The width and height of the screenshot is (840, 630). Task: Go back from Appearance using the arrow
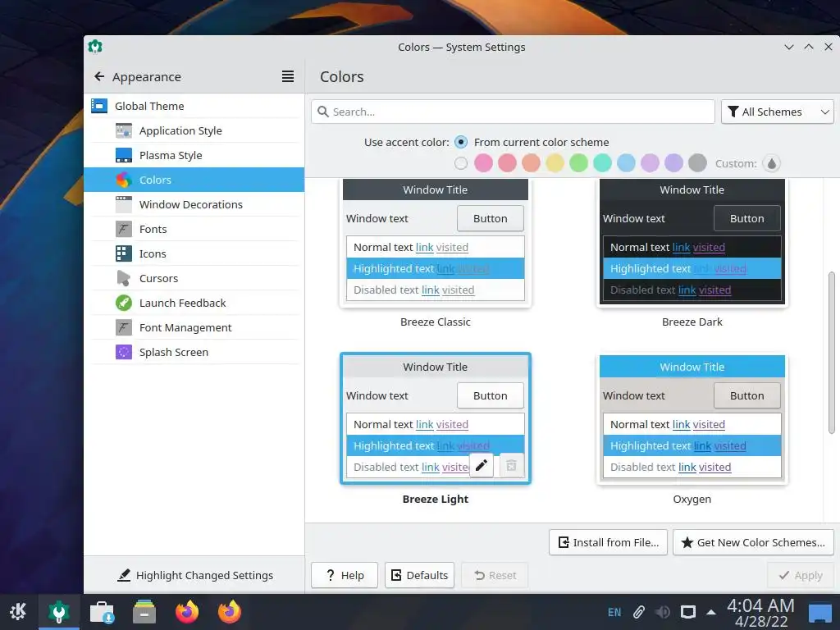coord(99,76)
